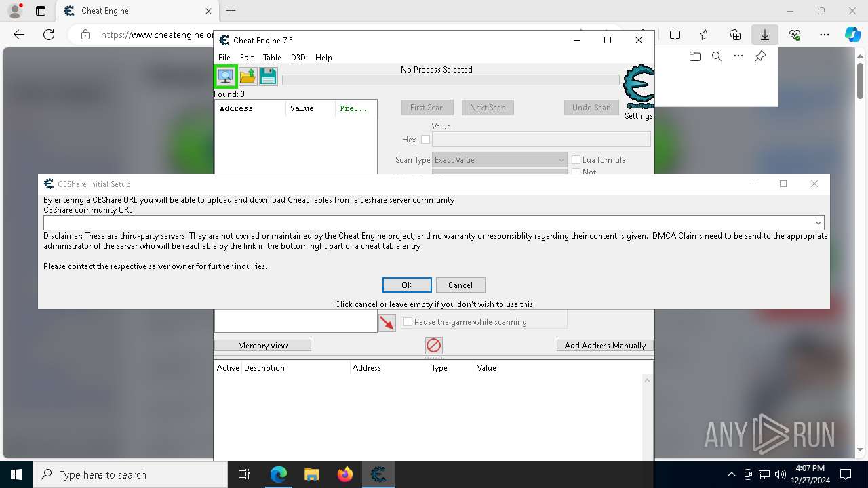Open the process list with the monitor icon
The height and width of the screenshot is (488, 868).
226,77
